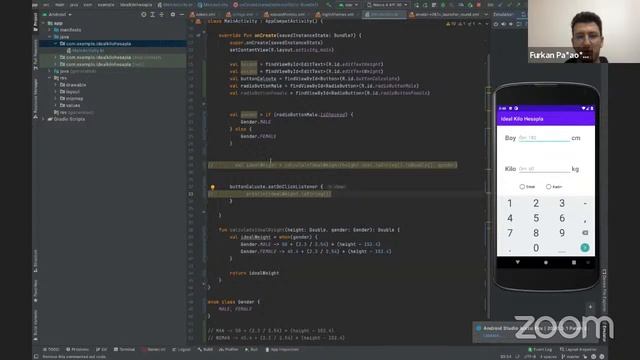Select the Erkek radio button
Screen dimensions: 640x360
(x=522, y=187)
